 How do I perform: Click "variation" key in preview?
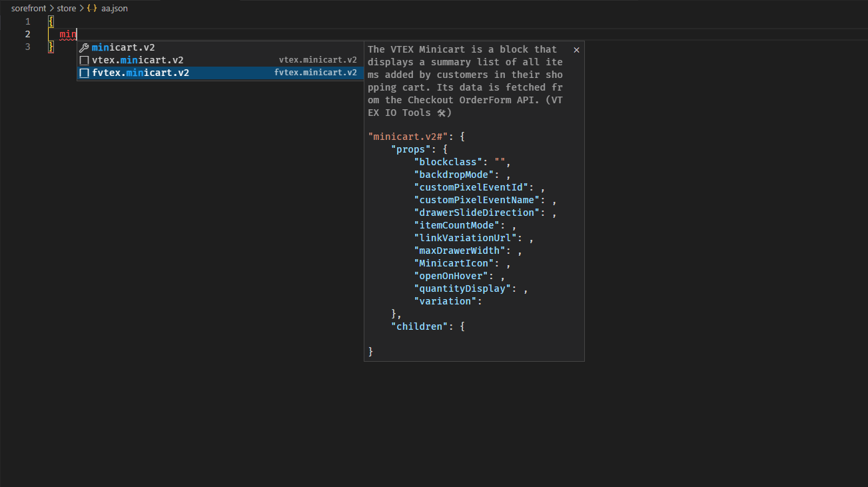pyautogui.click(x=446, y=301)
